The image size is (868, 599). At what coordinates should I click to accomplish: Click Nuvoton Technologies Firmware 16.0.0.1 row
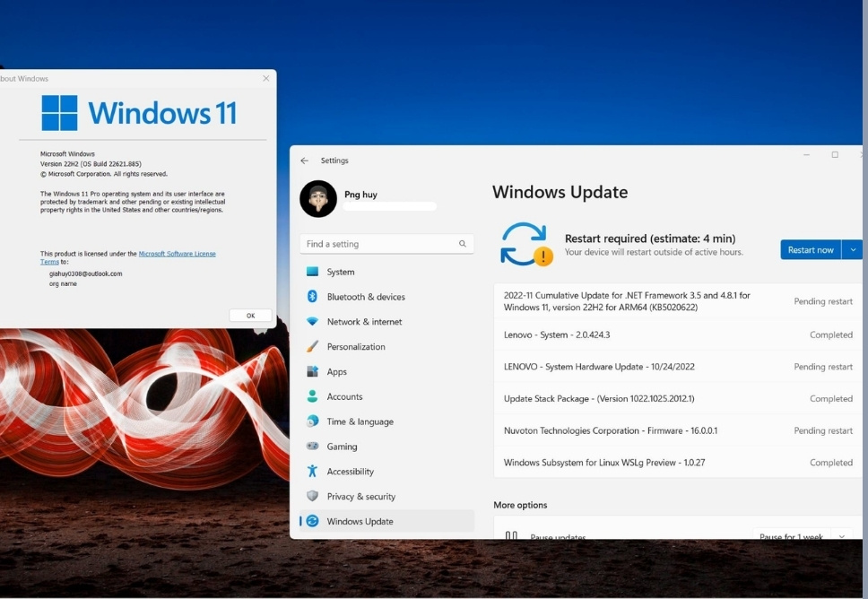[x=678, y=430]
